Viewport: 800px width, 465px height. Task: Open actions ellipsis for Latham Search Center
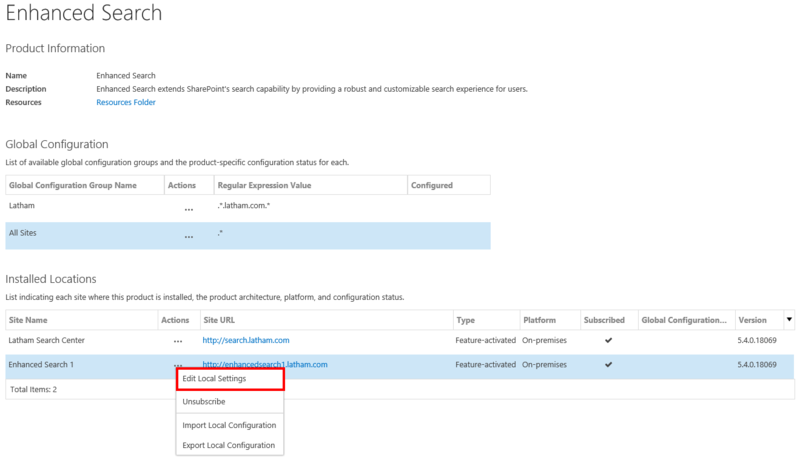pyautogui.click(x=177, y=342)
